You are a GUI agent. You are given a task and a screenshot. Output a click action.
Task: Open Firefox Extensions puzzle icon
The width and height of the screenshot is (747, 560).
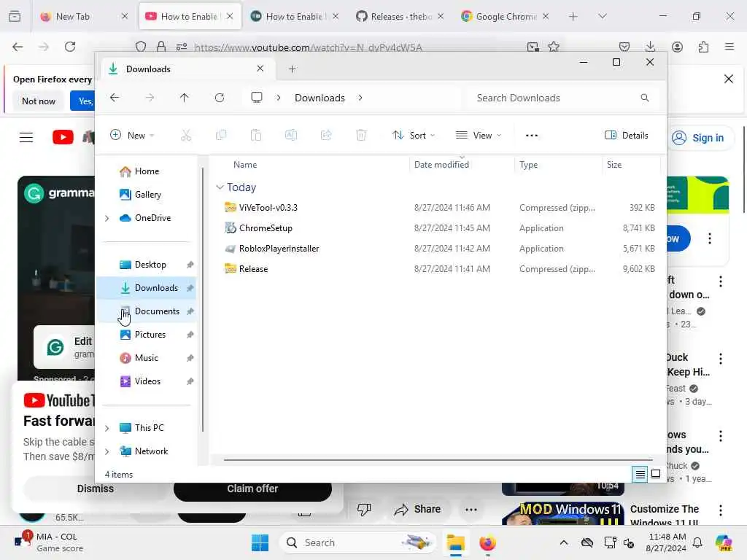click(x=703, y=47)
